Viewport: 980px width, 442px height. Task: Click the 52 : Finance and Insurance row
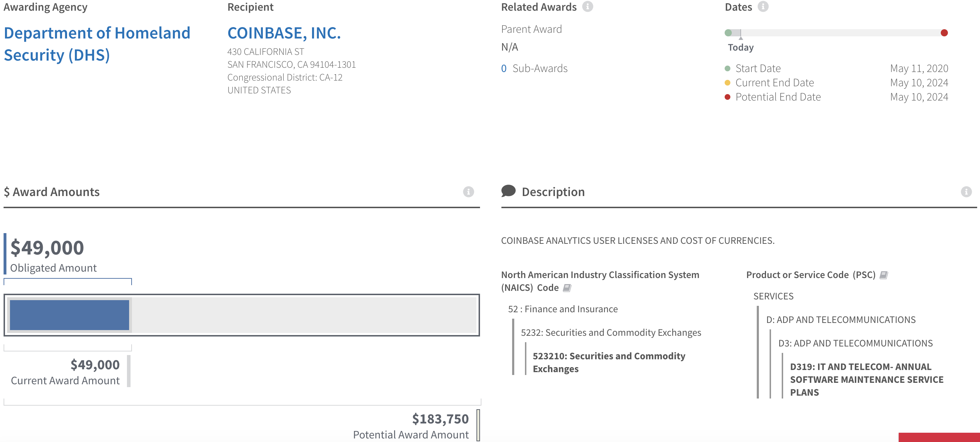[563, 309]
